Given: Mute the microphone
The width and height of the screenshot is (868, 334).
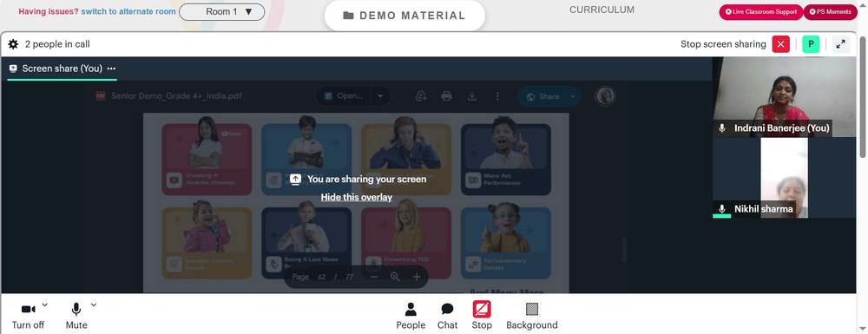Looking at the screenshot, I should [x=76, y=316].
